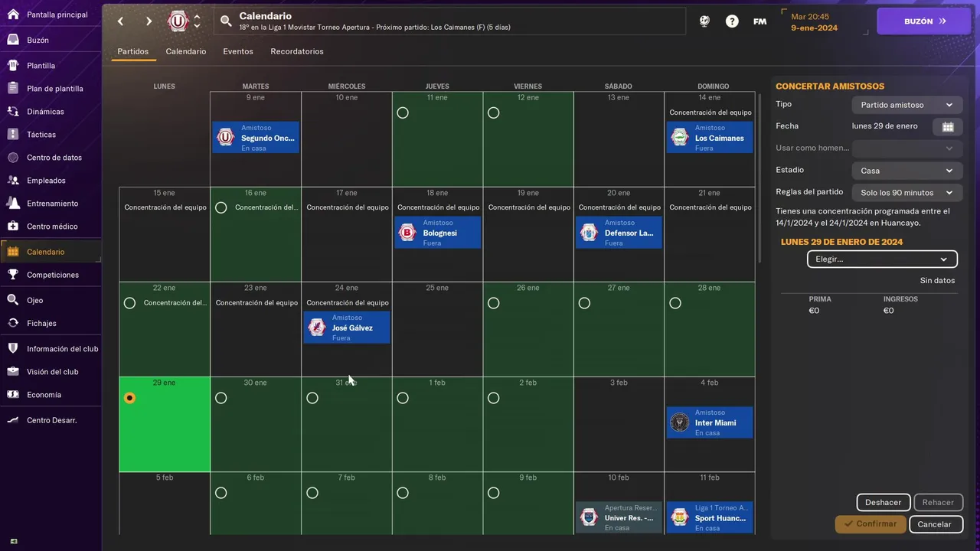Click the calendar vertical scrollbar
980x551 pixels.
click(x=759, y=178)
